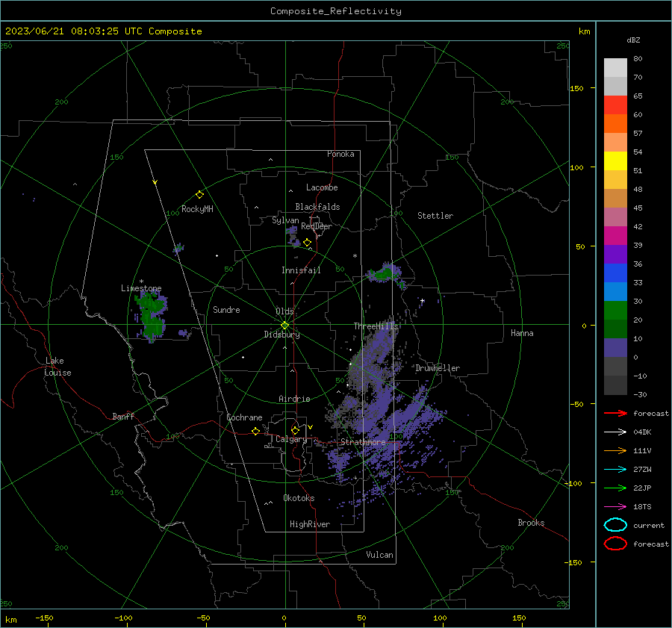Click the Banff label on map
The height and width of the screenshot is (628, 672).
coord(123,417)
